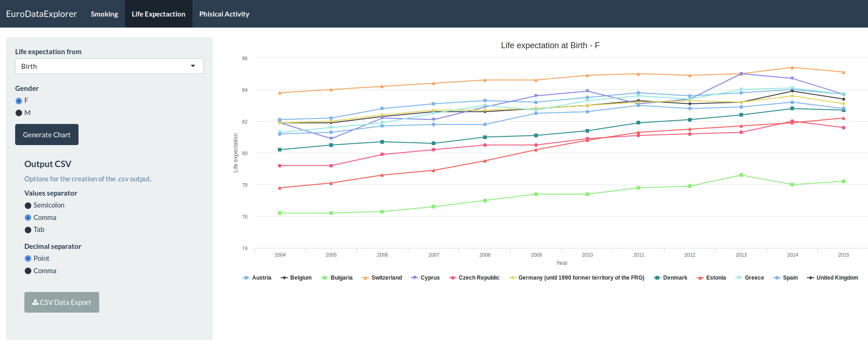The height and width of the screenshot is (348, 868).
Task: Open the Phisical Activity tab
Action: coord(224,14)
